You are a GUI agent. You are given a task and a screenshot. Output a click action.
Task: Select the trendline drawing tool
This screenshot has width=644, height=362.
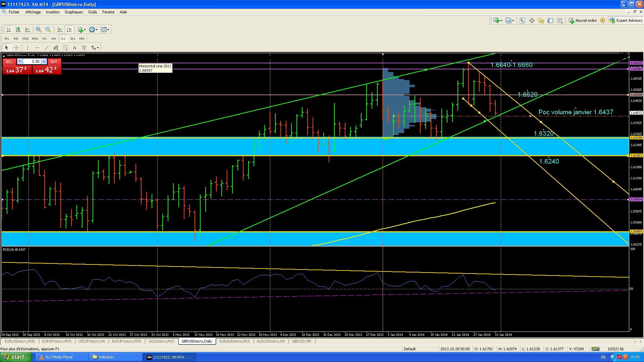tap(47, 48)
